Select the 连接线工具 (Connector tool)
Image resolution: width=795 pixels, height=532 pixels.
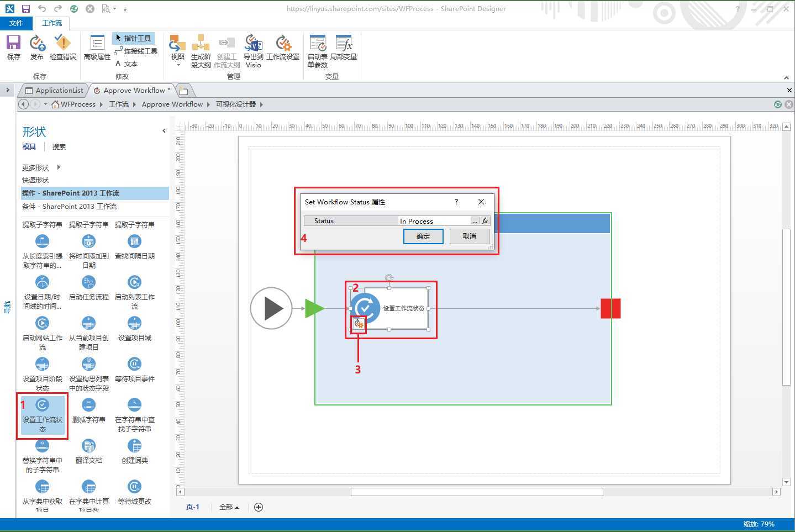(x=136, y=51)
